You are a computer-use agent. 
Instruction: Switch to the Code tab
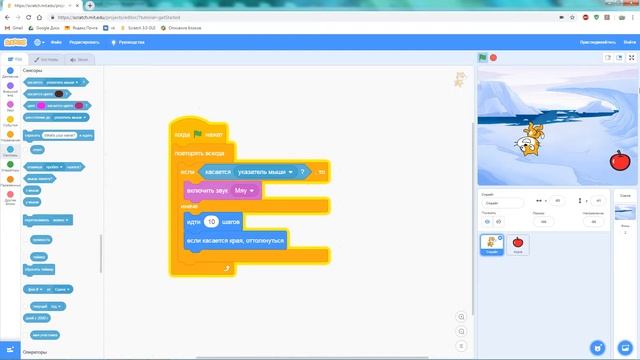(15, 59)
